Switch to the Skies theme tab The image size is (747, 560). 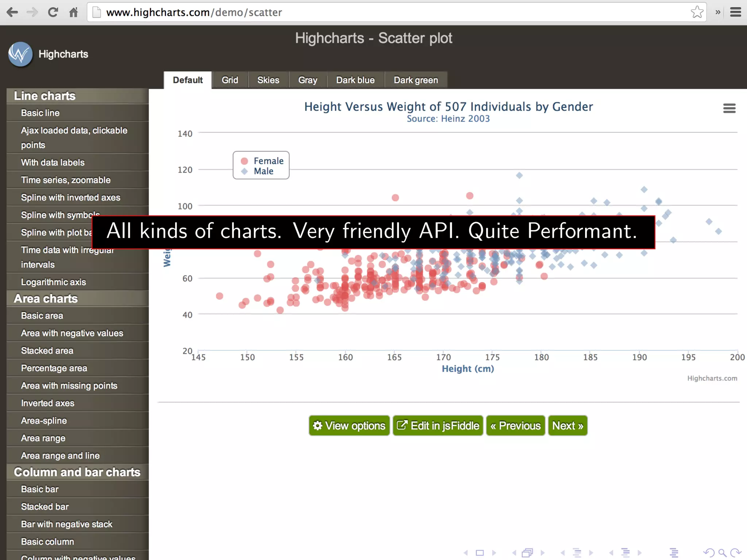(268, 80)
